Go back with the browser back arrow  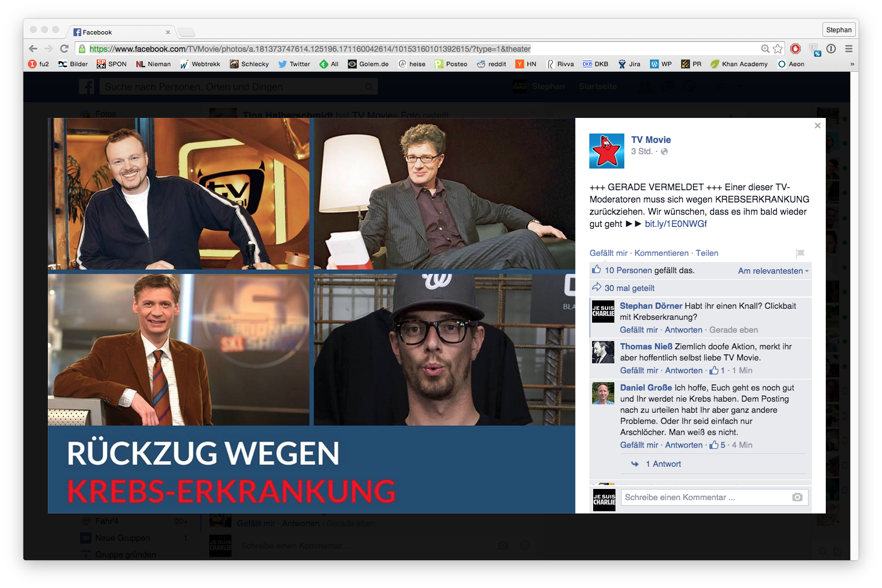(x=33, y=49)
